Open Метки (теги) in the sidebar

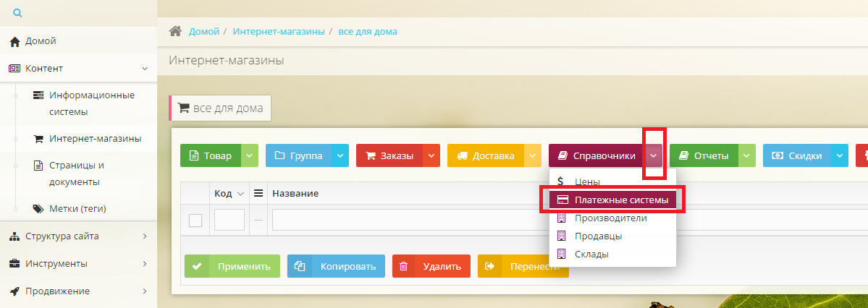point(77,209)
